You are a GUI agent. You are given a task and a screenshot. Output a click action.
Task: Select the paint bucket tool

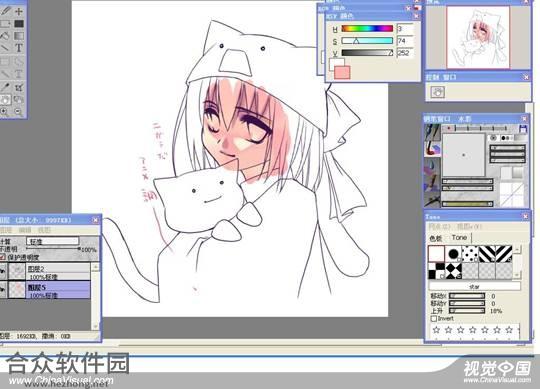(6, 36)
